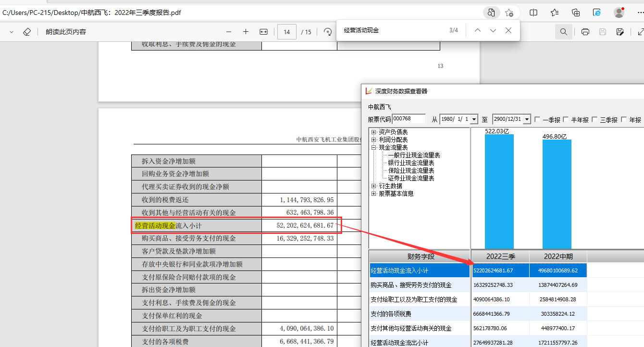Collapse the 现金流量表 tree node
The image size is (644, 347).
point(374,147)
